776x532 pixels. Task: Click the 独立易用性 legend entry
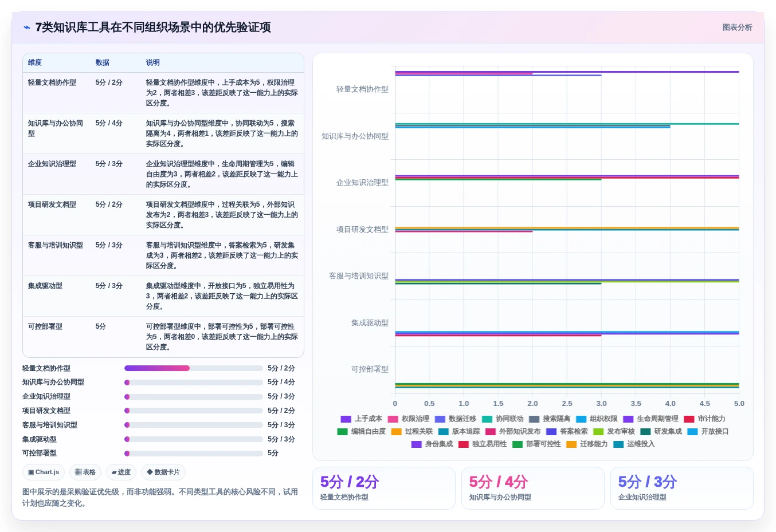[x=483, y=444]
